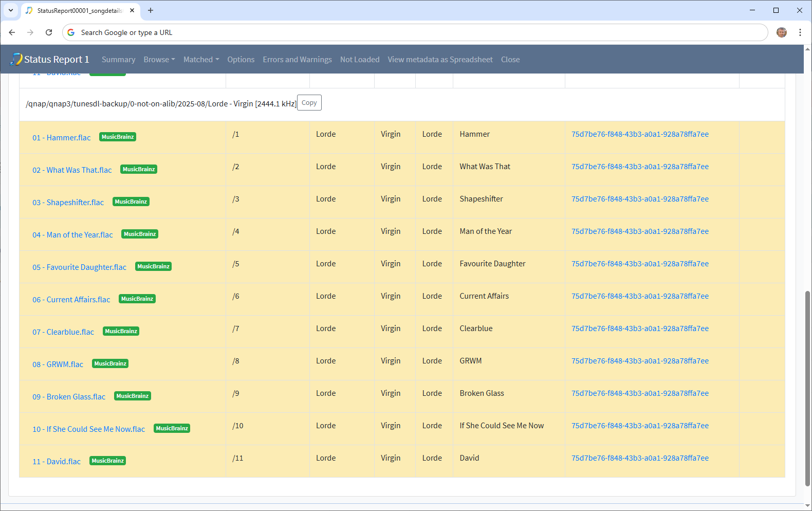
Task: Open the Errors and Warnings page
Action: (x=297, y=60)
